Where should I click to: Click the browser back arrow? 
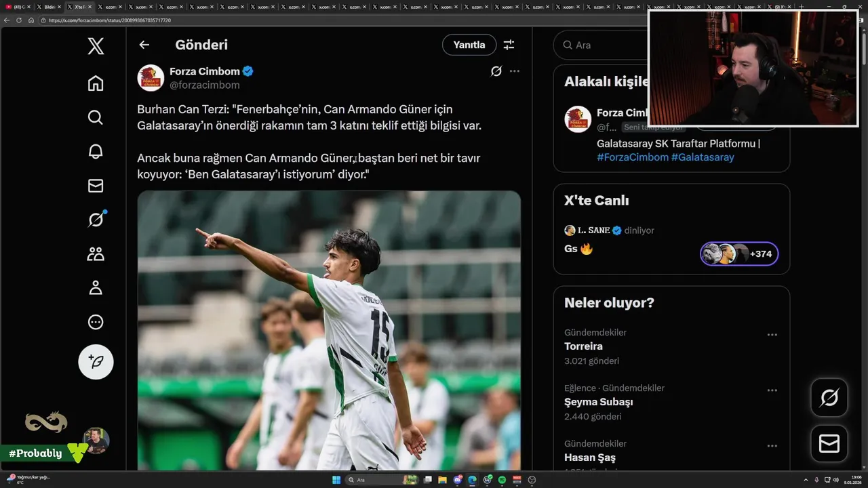click(7, 20)
